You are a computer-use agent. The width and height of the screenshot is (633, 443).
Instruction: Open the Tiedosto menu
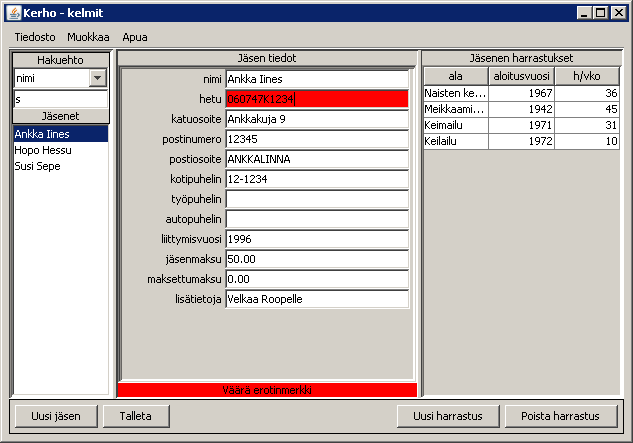[35, 36]
